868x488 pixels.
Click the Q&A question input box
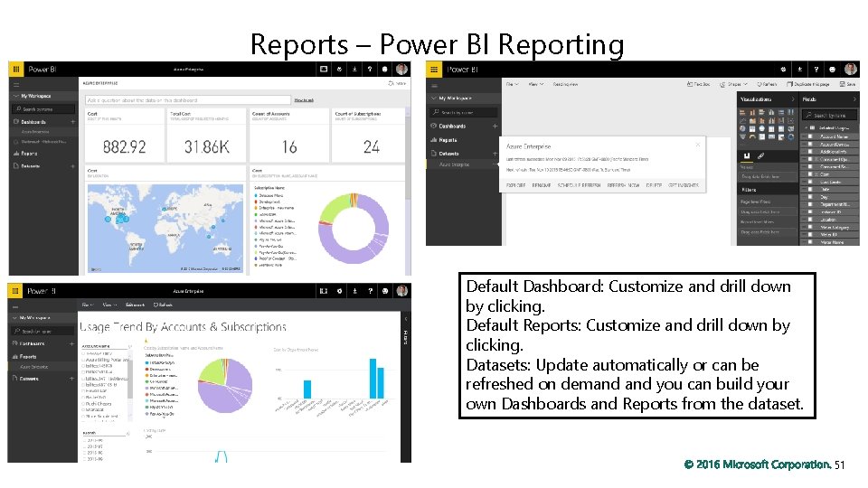point(188,100)
